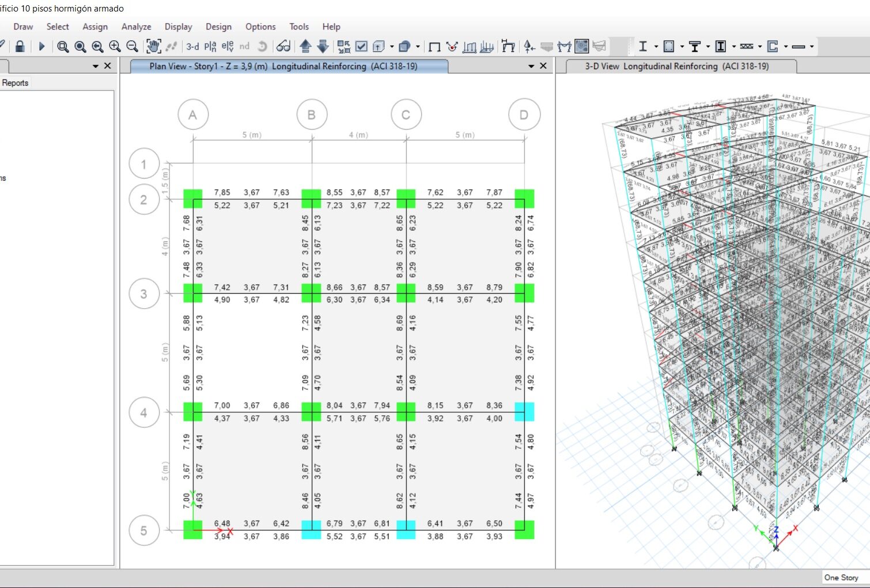The height and width of the screenshot is (588, 870).
Task: Activate the Plan View Story1 tab
Action: (289, 66)
